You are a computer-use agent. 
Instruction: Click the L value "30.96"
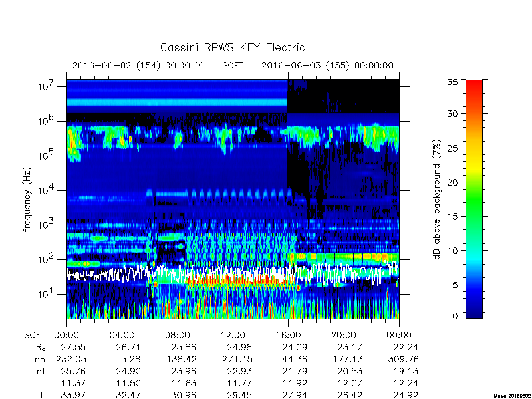pyautogui.click(x=184, y=395)
